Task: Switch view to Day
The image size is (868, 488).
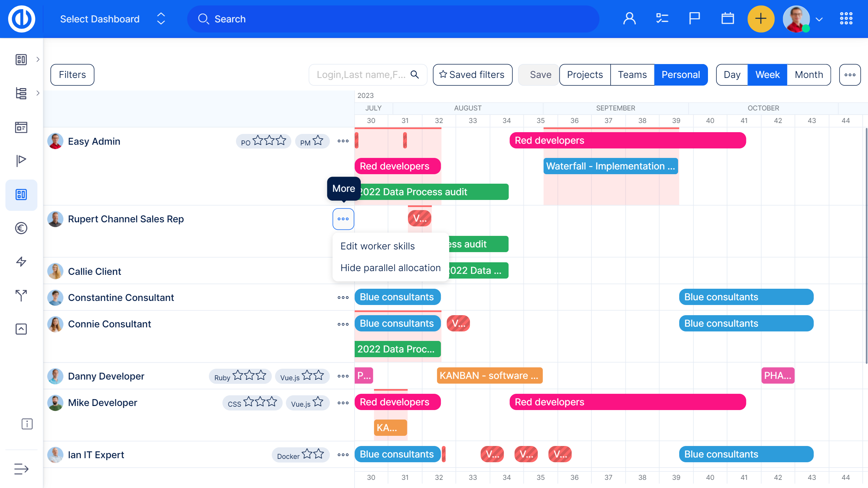Action: [732, 75]
